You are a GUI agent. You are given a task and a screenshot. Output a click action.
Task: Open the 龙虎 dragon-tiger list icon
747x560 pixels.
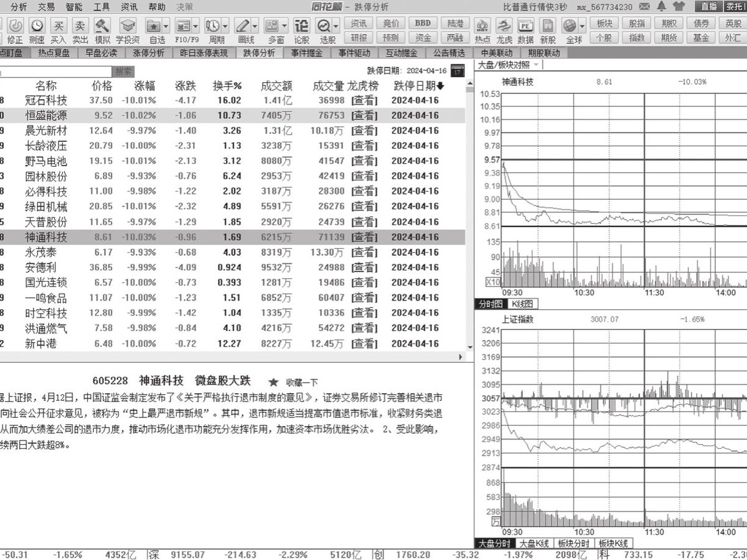click(x=504, y=26)
